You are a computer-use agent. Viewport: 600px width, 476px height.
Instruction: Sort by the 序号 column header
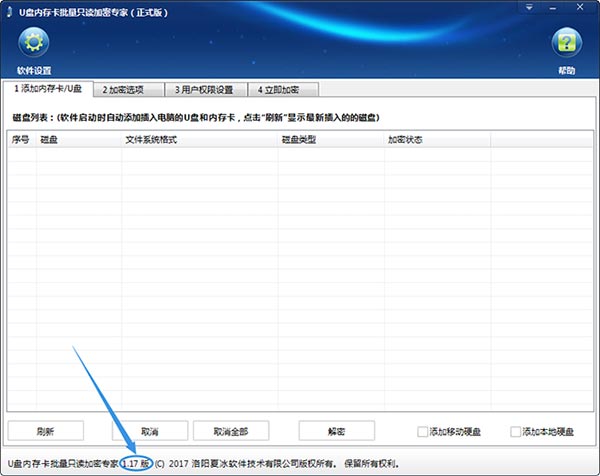pyautogui.click(x=21, y=140)
